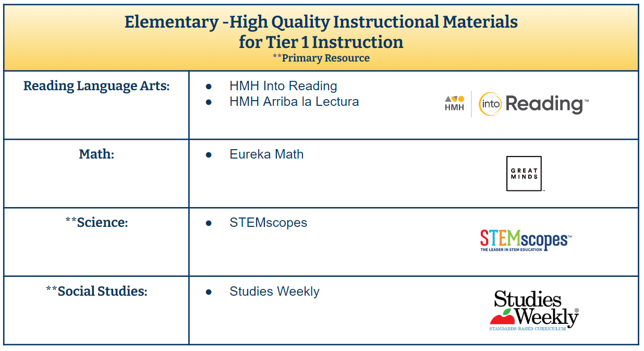Screen dimensions: 644x351
Task: Click the Great Minds square logo
Action: [x=524, y=174]
